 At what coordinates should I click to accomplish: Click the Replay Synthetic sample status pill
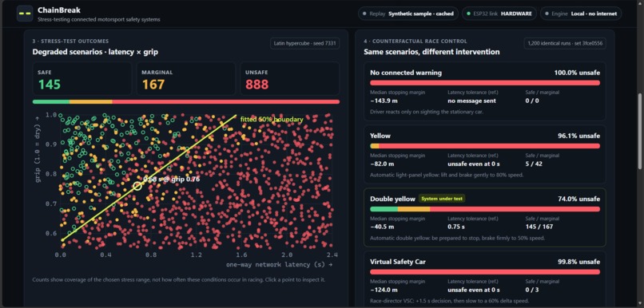pyautogui.click(x=408, y=14)
